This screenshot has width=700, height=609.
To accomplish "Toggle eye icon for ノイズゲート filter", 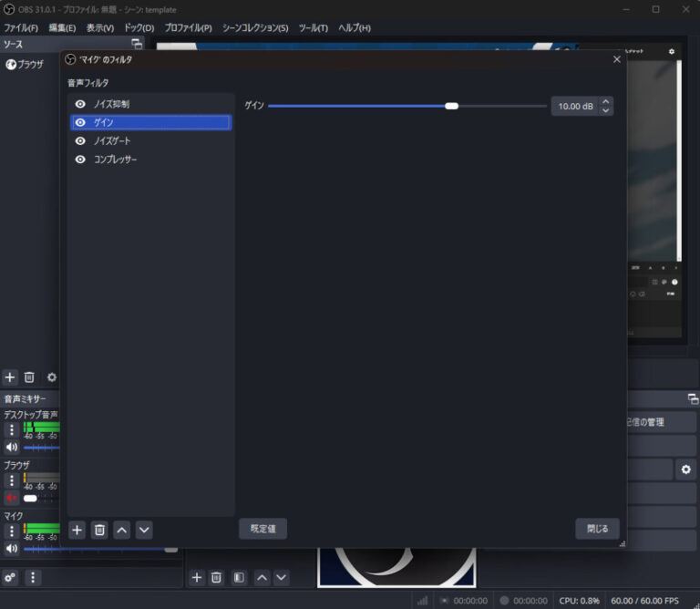I will pos(80,141).
